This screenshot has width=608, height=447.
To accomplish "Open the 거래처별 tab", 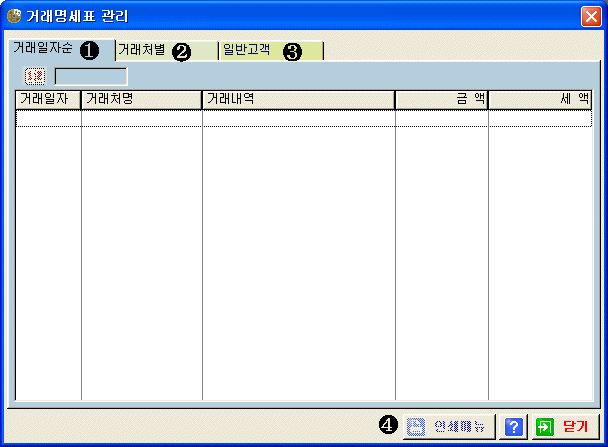I will coord(142,50).
